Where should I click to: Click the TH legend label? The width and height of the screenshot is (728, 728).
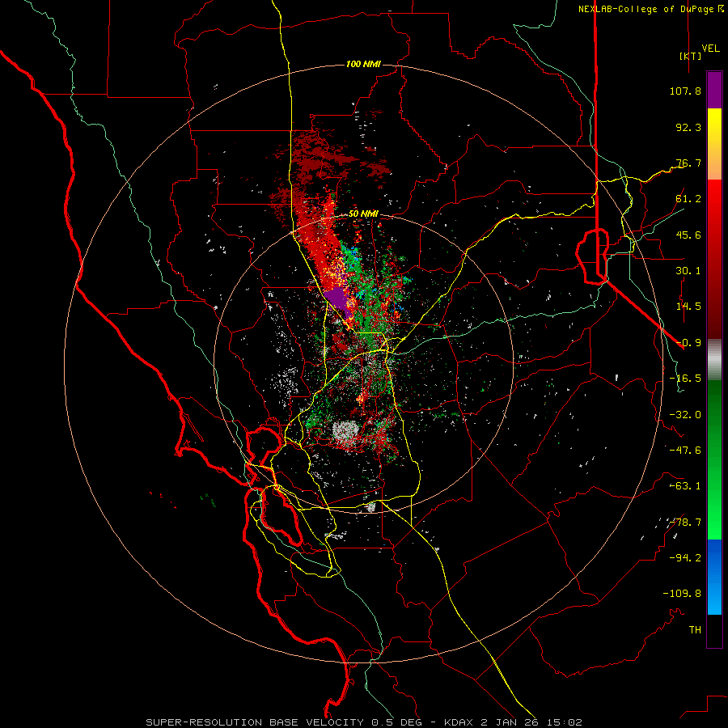tap(695, 630)
